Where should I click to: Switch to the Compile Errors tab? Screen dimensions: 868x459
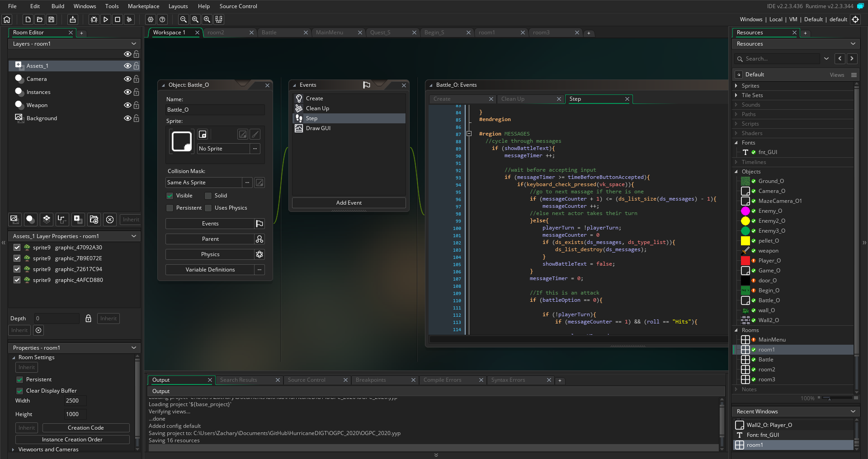(442, 380)
